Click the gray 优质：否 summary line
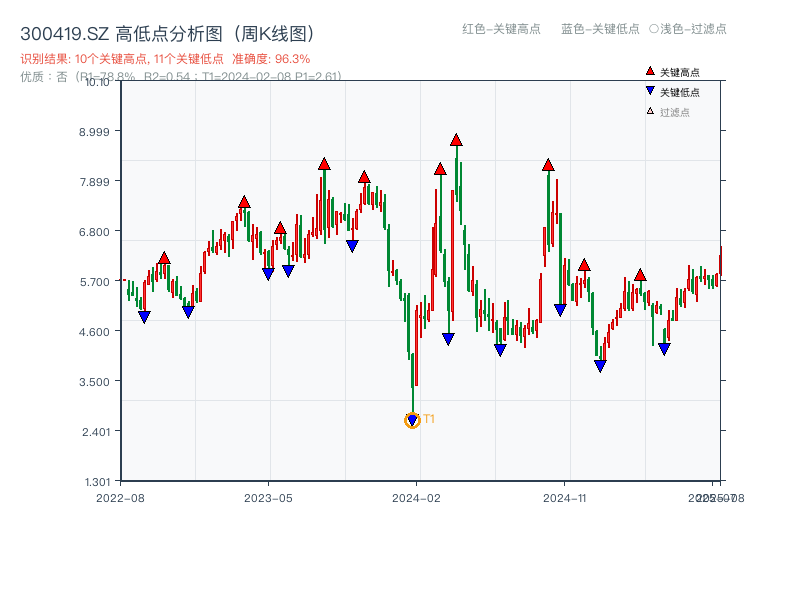 click(181, 77)
